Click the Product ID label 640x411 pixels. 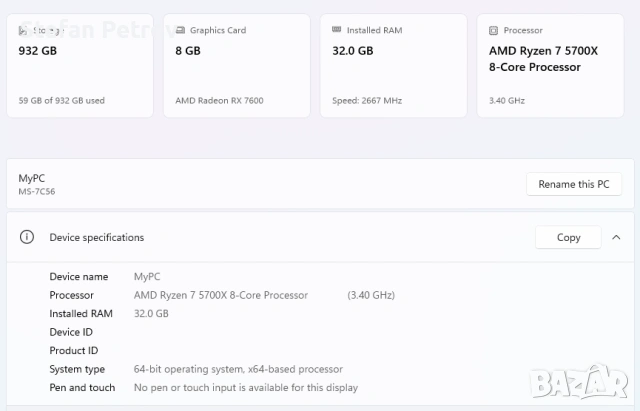coord(74,351)
